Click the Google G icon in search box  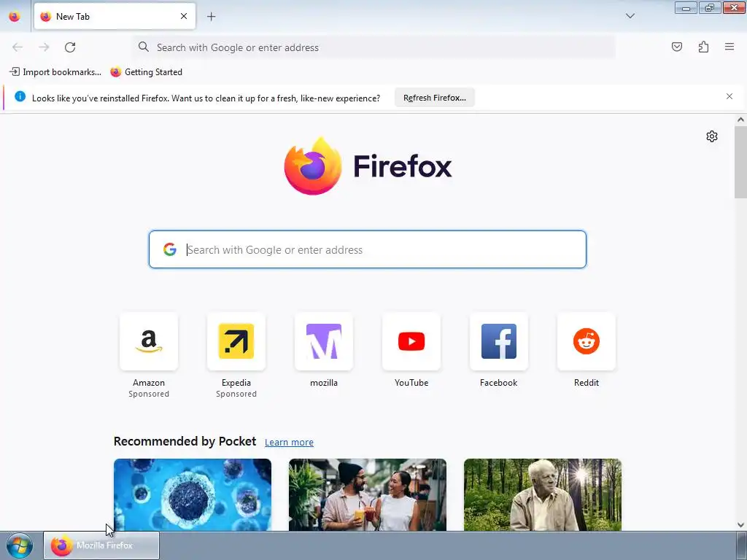pyautogui.click(x=170, y=249)
